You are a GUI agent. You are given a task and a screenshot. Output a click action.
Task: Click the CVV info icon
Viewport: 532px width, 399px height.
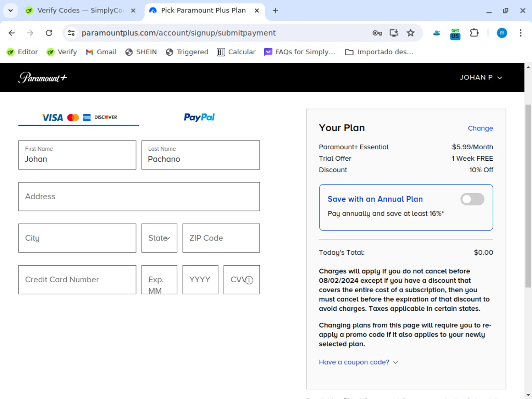click(x=249, y=280)
